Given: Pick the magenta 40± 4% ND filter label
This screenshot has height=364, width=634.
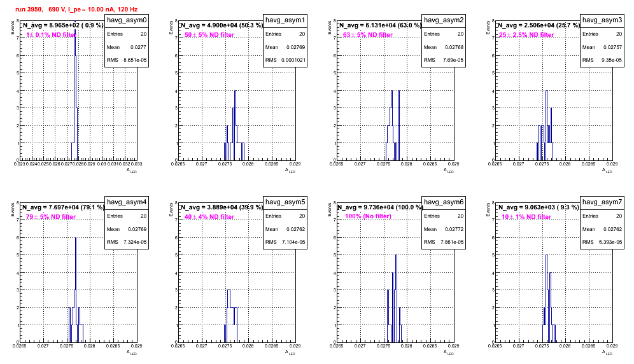Looking at the screenshot, I should pyautogui.click(x=209, y=217).
